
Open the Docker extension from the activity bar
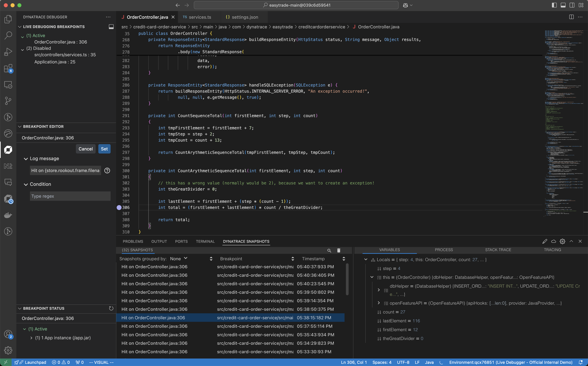coord(8,215)
